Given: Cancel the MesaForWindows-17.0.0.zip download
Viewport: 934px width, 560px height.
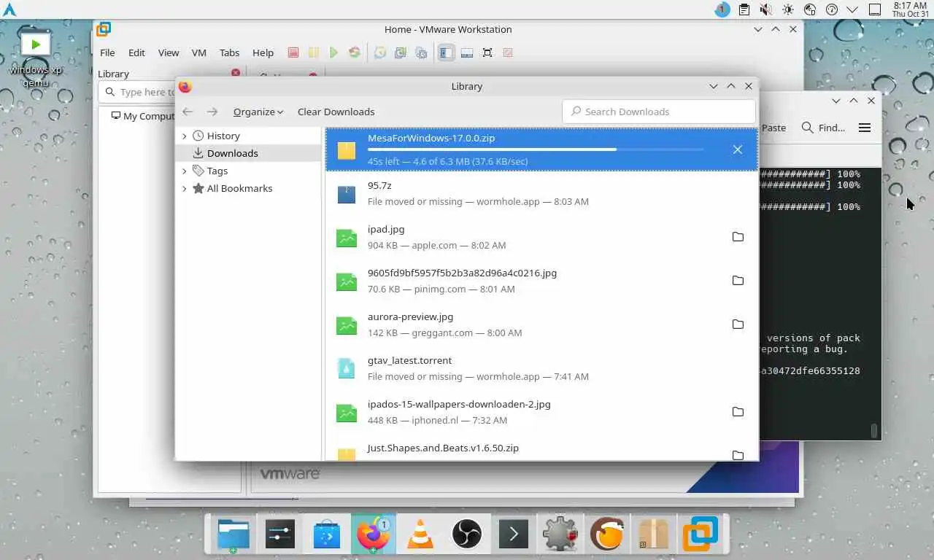Looking at the screenshot, I should (738, 149).
